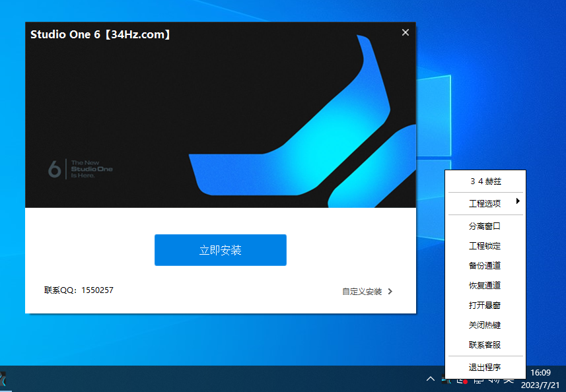Select 打开悬窗 in the tray menu
Image resolution: width=566 pixels, height=392 pixels.
point(485,306)
